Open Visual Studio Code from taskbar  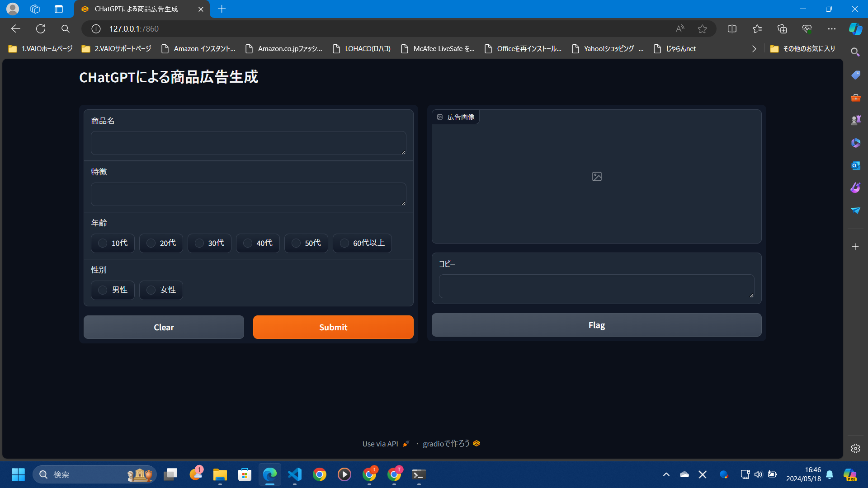[295, 474]
